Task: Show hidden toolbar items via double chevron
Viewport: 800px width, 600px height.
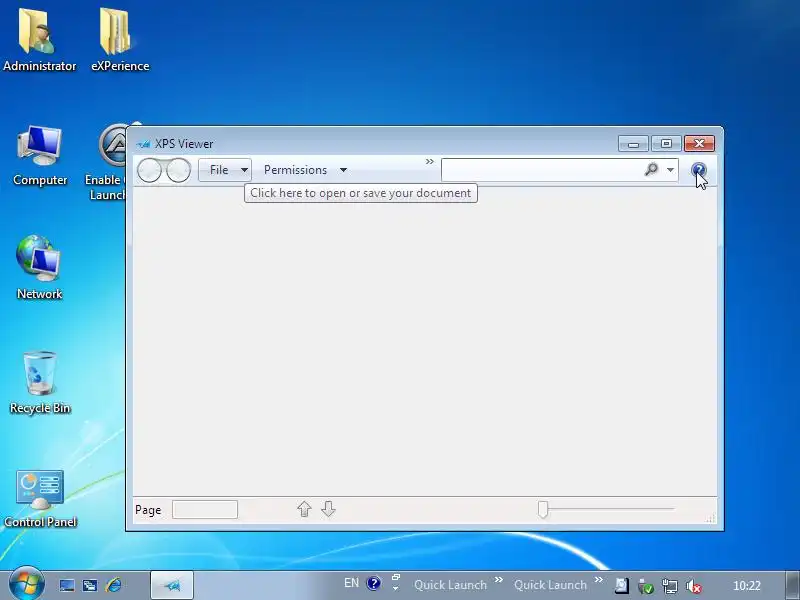Action: 430,162
